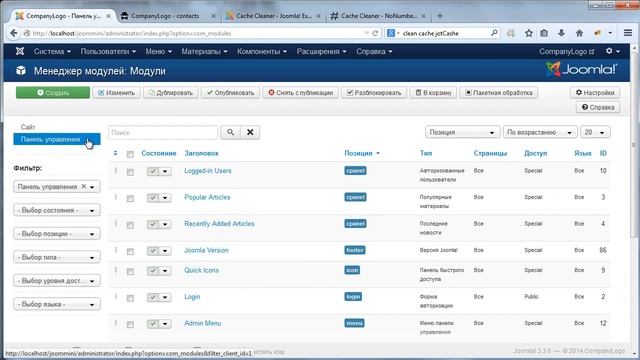Open the 'Система' menu
The height and width of the screenshot is (360, 640).
pos(52,51)
